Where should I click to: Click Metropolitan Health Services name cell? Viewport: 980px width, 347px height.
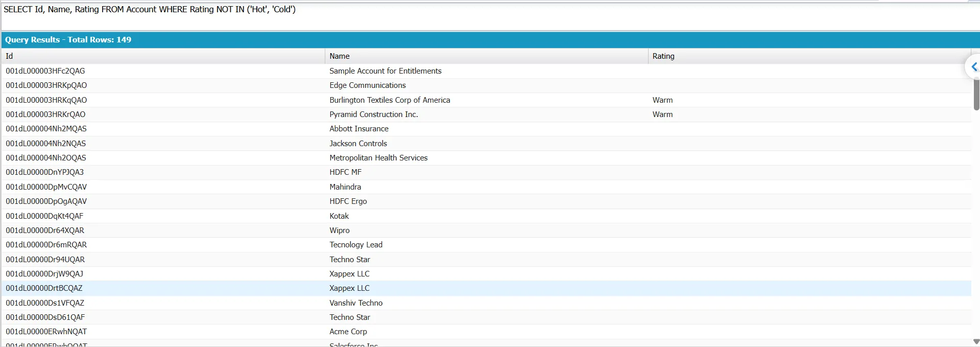click(378, 158)
